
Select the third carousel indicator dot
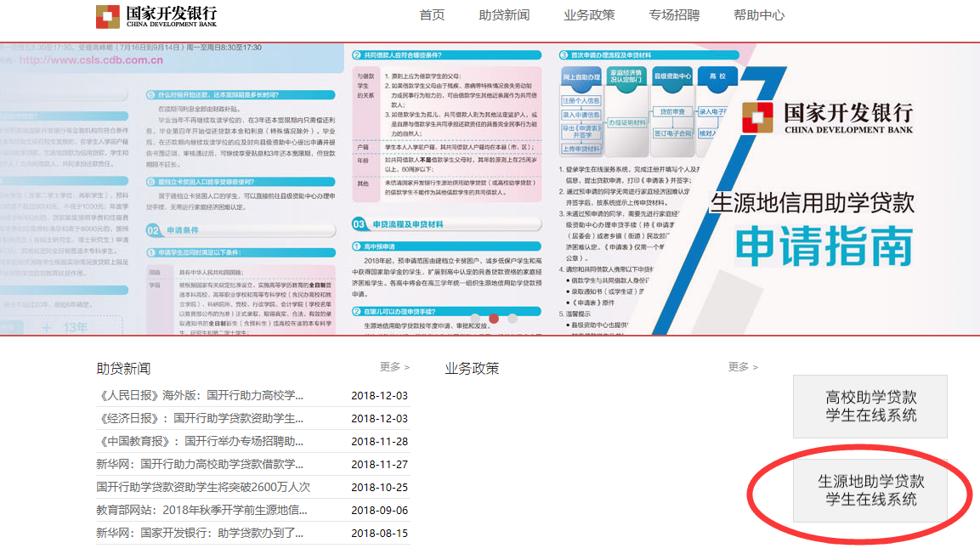[x=513, y=319]
